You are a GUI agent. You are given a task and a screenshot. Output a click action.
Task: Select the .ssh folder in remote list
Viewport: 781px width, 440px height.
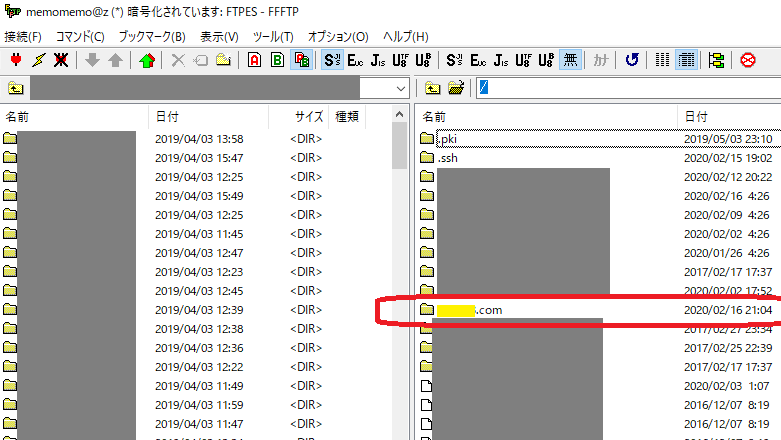448,158
